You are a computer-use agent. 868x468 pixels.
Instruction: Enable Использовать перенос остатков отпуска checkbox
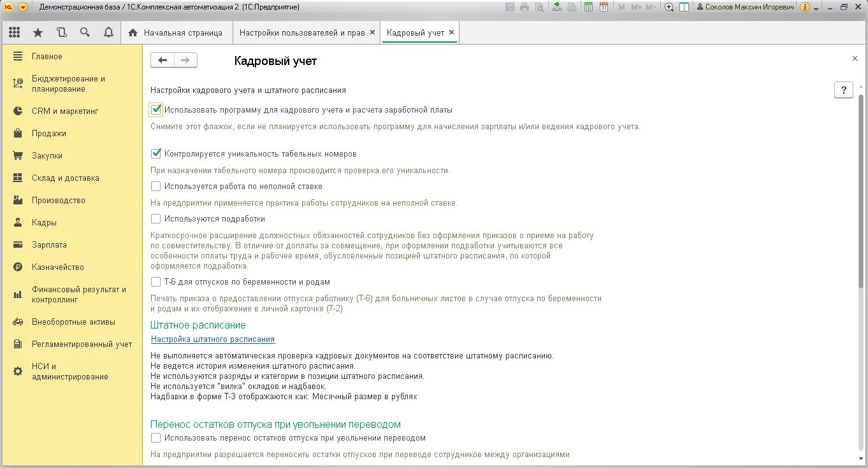tap(156, 438)
